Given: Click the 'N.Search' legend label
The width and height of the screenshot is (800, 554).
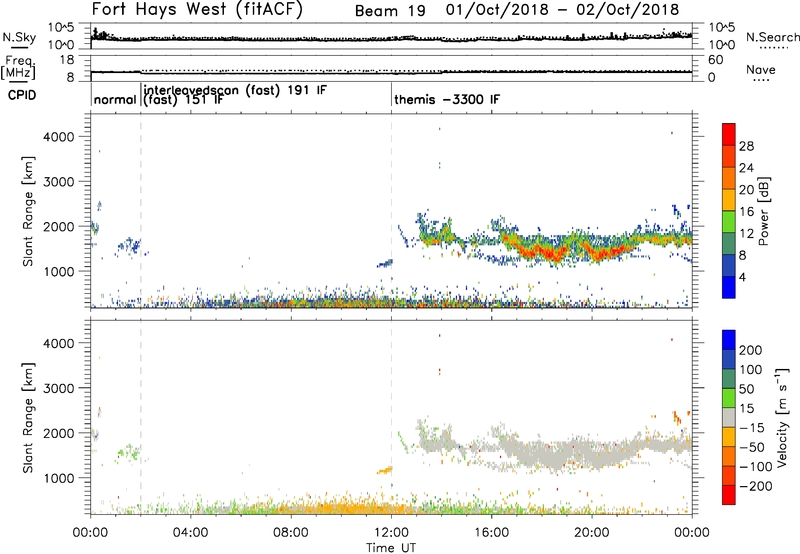Looking at the screenshot, I should (x=772, y=37).
